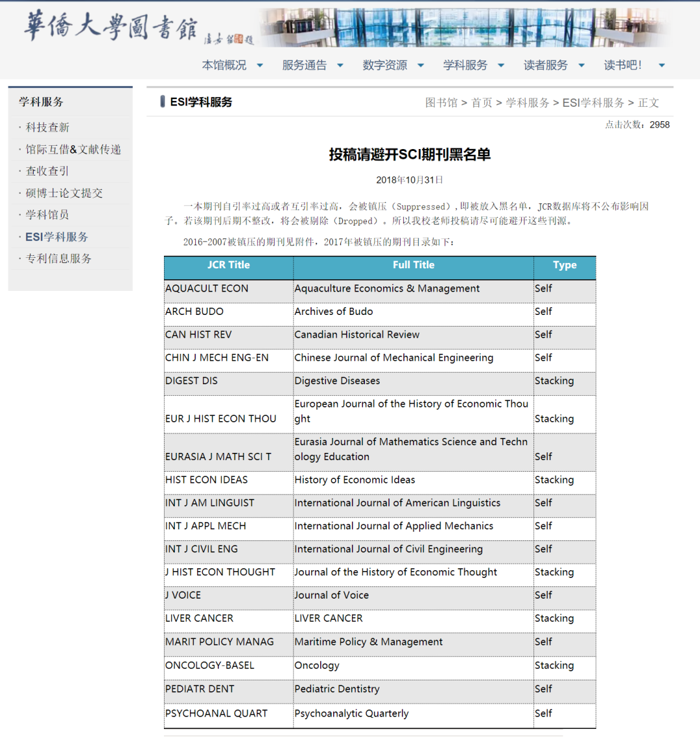Open 科技查新 in the sidebar
The height and width of the screenshot is (738, 700).
(x=47, y=128)
